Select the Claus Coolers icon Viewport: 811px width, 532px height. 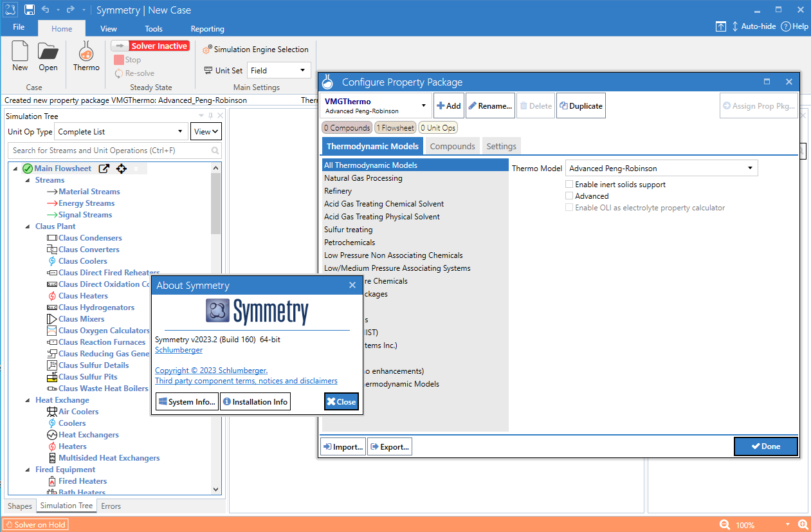52,261
